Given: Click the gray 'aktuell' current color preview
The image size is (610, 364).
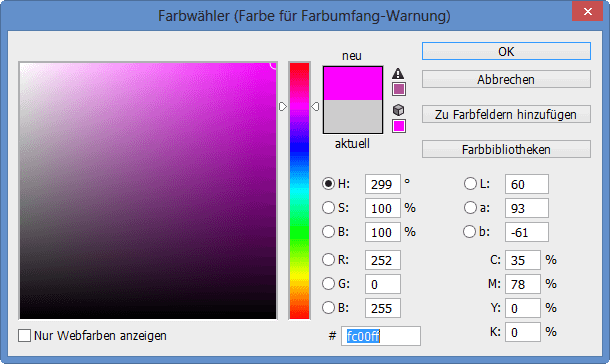Looking at the screenshot, I should click(353, 116).
